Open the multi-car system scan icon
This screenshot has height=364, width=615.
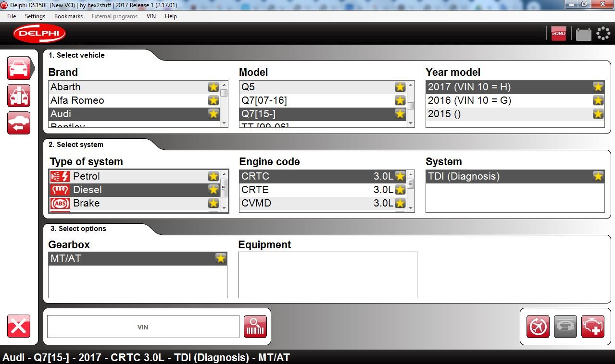19,96
